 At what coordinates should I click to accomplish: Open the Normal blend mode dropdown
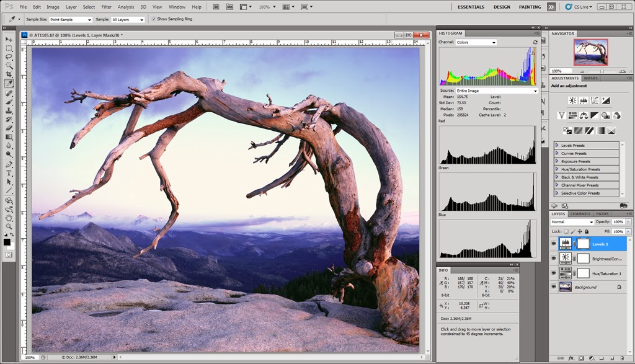(572, 221)
